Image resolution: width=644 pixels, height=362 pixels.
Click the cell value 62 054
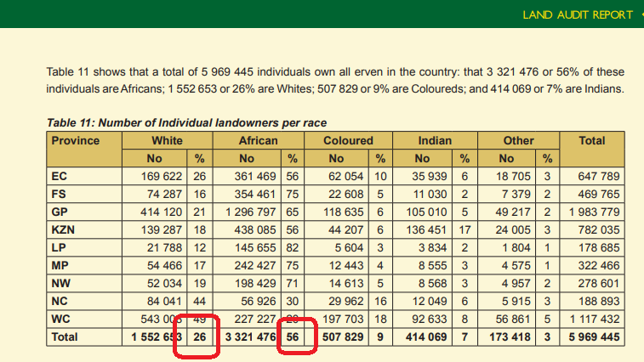(346, 177)
